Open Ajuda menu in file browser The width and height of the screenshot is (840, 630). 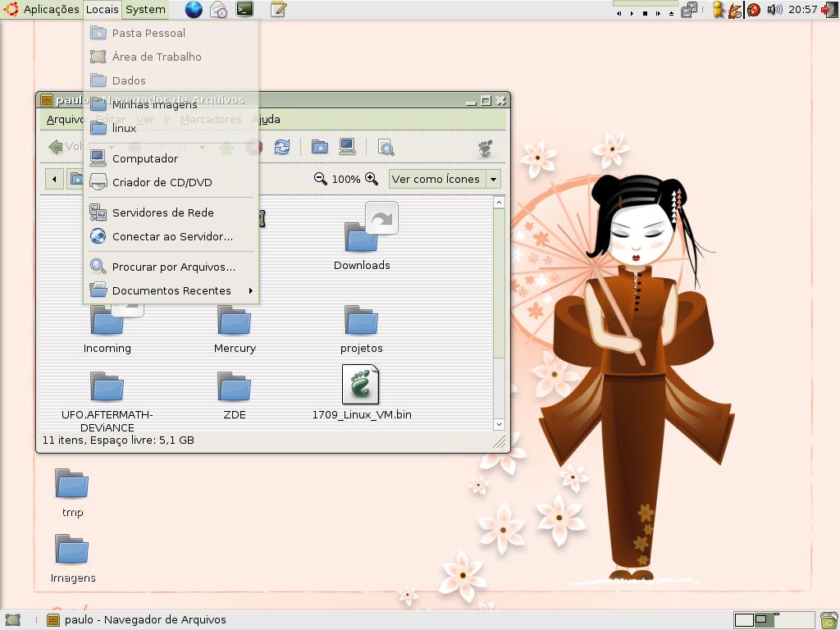(267, 120)
